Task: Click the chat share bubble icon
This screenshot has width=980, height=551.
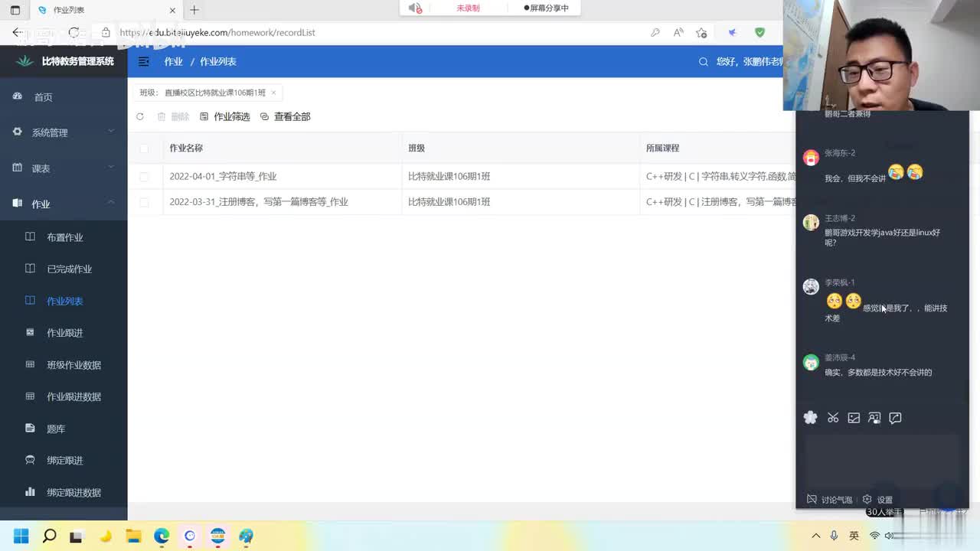Action: (x=895, y=418)
